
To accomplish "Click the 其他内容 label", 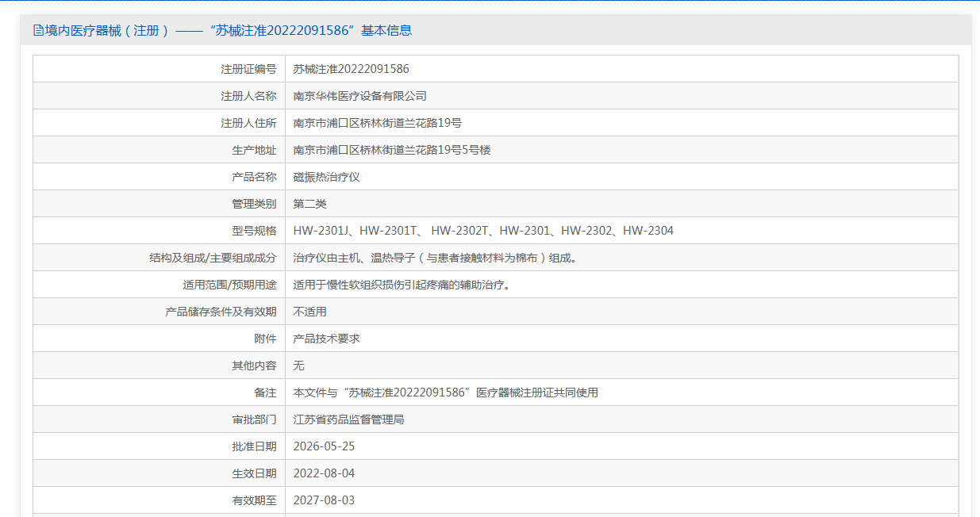I will pyautogui.click(x=254, y=366).
